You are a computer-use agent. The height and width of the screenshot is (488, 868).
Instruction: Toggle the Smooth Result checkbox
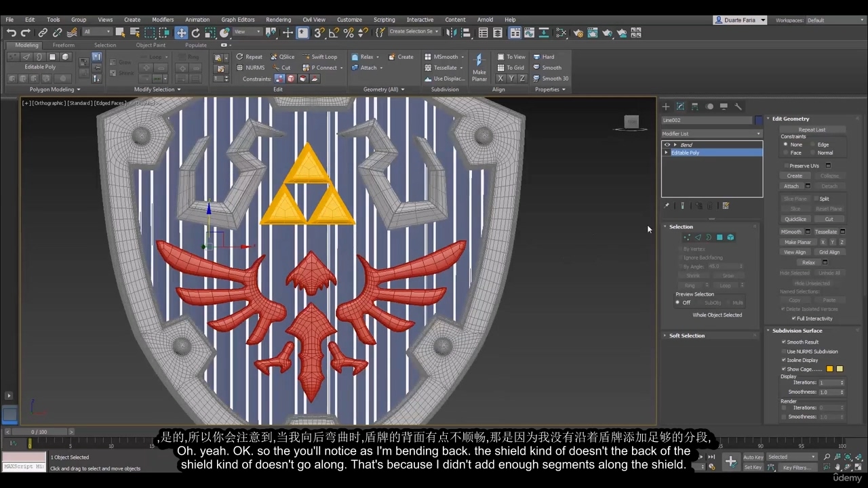pyautogui.click(x=784, y=342)
